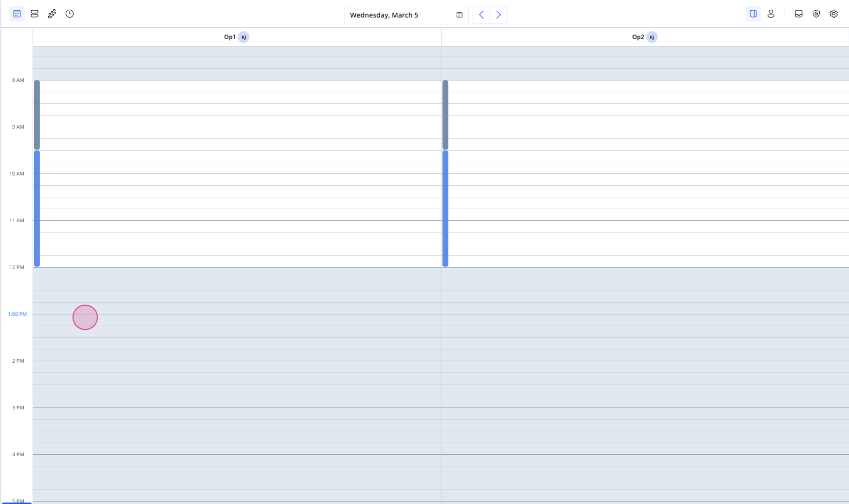Screen dimensions: 849x504
Task: Select the operatory door view icon
Action: 753,14
